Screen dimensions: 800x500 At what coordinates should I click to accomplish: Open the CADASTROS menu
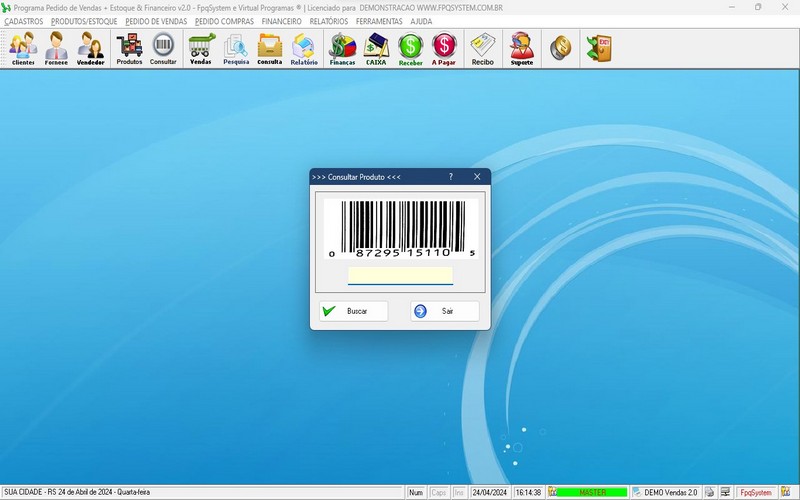(x=23, y=21)
